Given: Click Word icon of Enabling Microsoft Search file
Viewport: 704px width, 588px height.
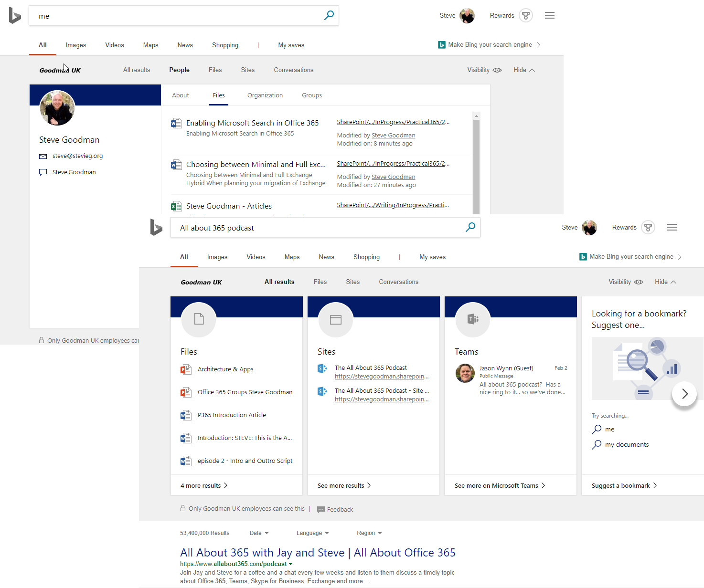Looking at the screenshot, I should (176, 123).
